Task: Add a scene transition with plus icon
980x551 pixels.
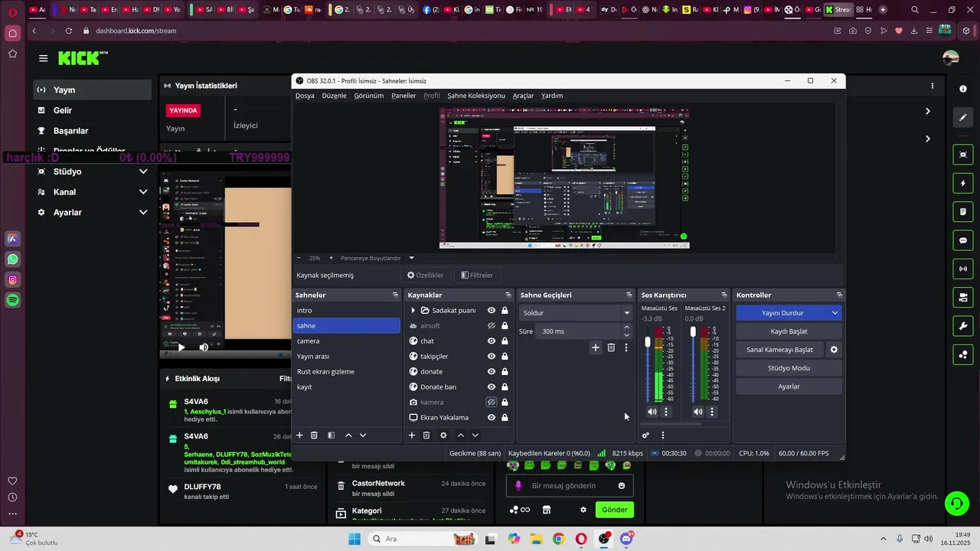Action: [596, 347]
